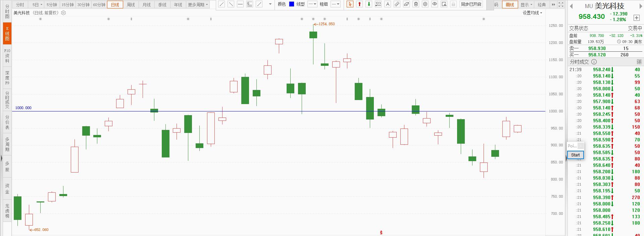The height and width of the screenshot is (236, 644).
Task: Open 多股 sidebar item
Action: point(7,167)
